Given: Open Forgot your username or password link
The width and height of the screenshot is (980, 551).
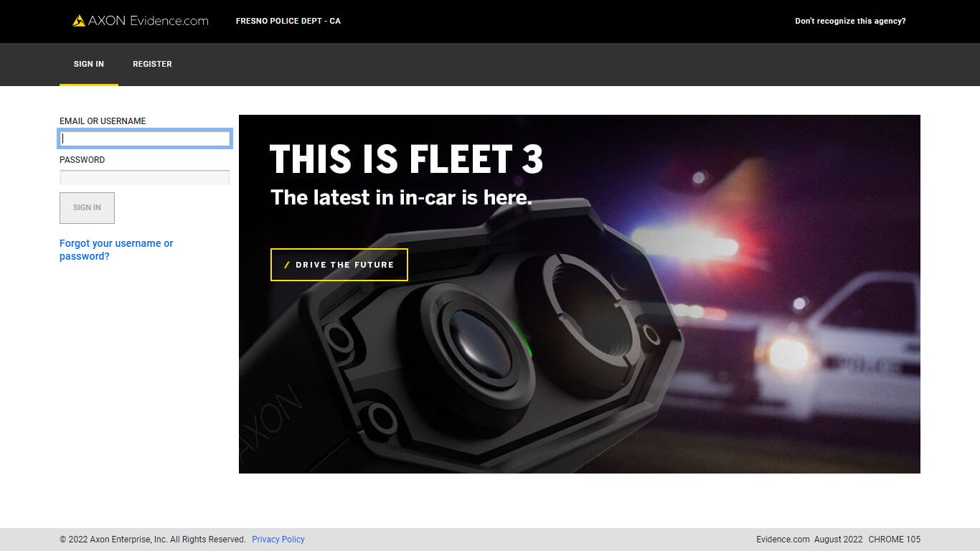Looking at the screenshot, I should pyautogui.click(x=116, y=250).
